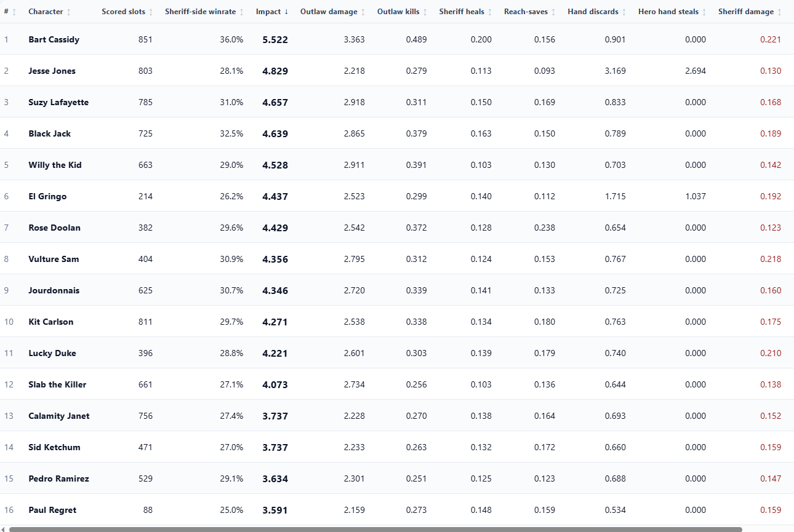Sort rows by Hand discards icon
This screenshot has width=794, height=532.
point(624,12)
